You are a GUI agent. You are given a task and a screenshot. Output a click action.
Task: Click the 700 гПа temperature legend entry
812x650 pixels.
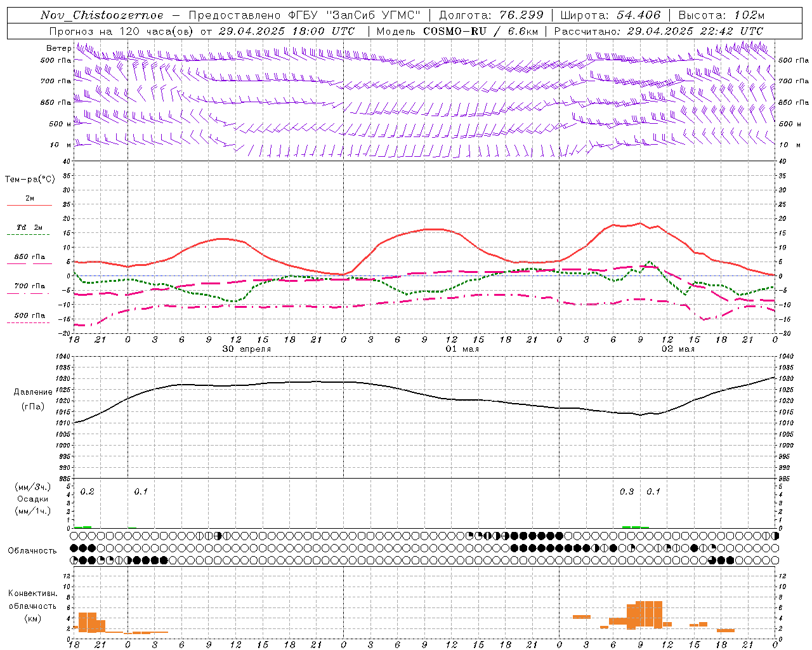pos(29,286)
